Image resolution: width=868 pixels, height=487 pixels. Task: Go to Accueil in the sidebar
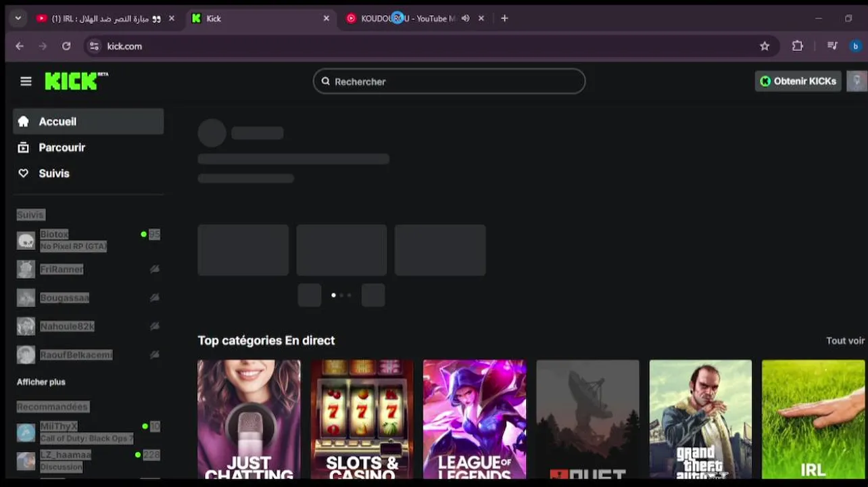[88, 122]
